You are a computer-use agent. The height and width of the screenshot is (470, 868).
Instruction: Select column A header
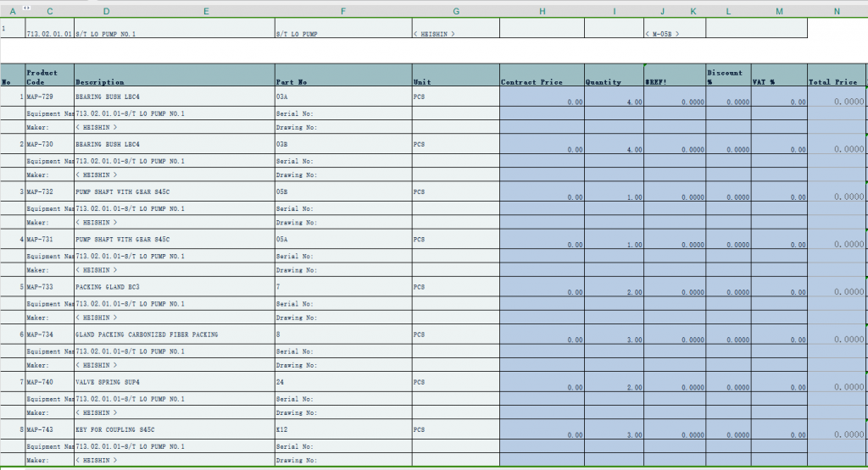point(12,11)
